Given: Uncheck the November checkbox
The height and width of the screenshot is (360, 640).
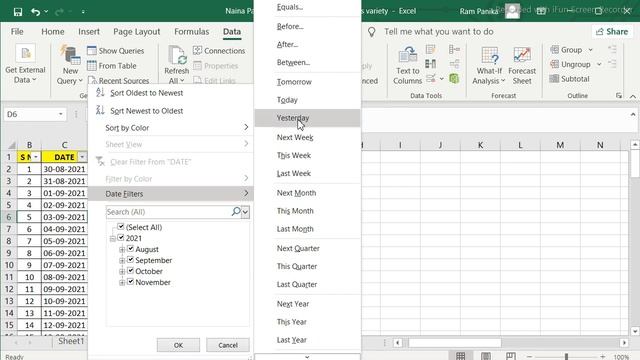Looking at the screenshot, I should [131, 282].
